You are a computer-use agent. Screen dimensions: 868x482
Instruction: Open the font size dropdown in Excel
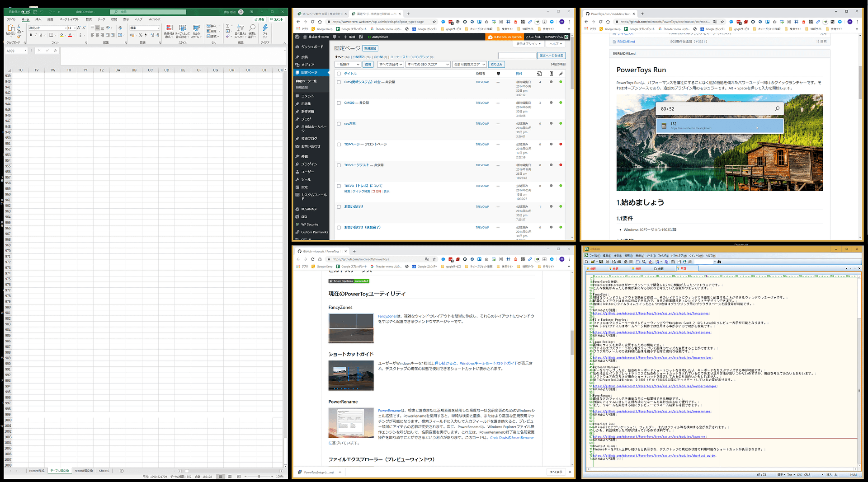pos(74,28)
